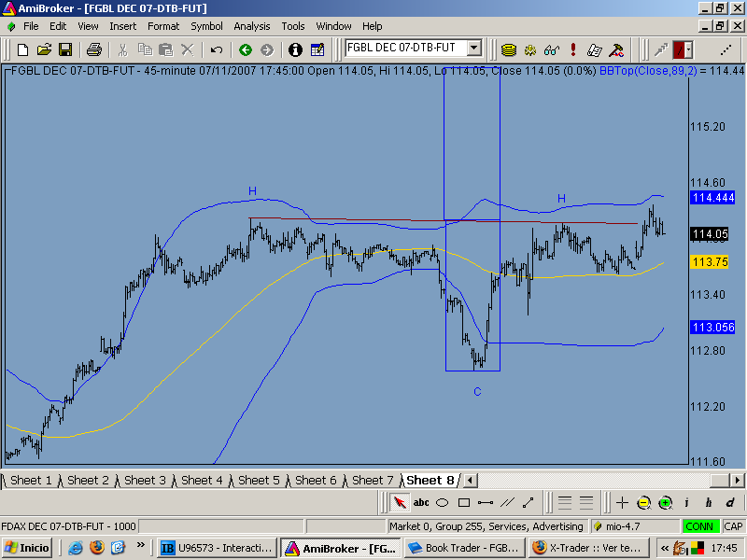The image size is (747, 560).
Task: Print the chart with the printer icon
Action: 94,49
